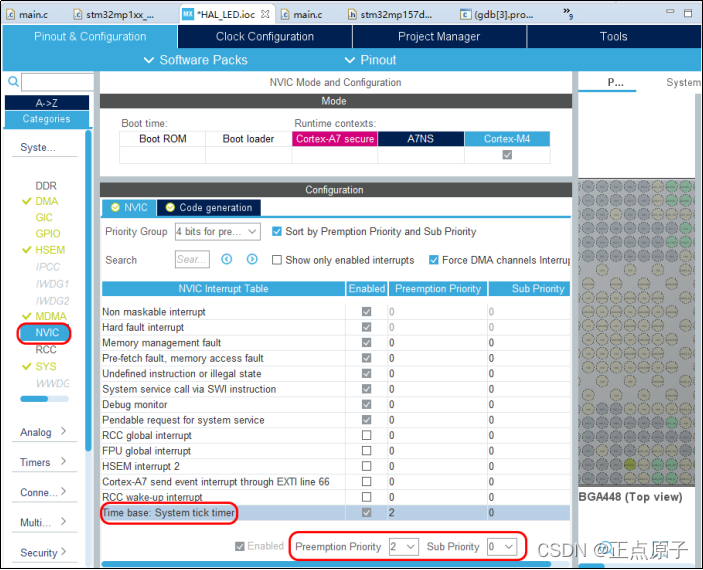The height and width of the screenshot is (570, 703).
Task: Click Sub Priority column header
Action: point(529,289)
